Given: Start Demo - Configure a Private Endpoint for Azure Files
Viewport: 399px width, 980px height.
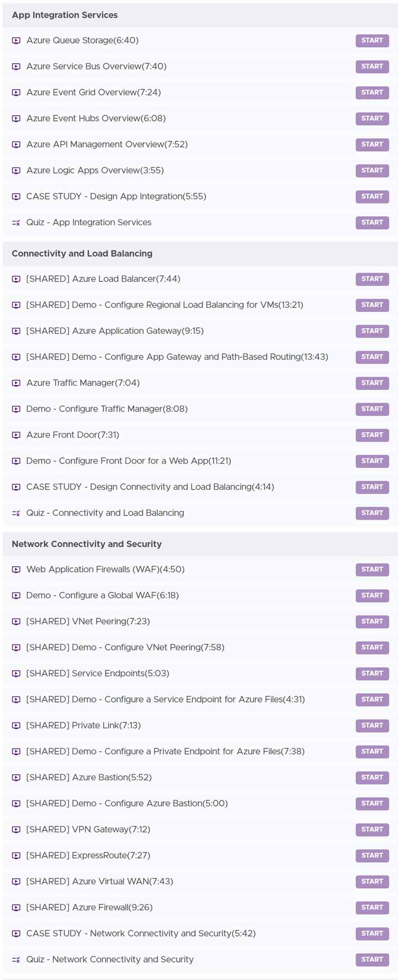Looking at the screenshot, I should [372, 752].
